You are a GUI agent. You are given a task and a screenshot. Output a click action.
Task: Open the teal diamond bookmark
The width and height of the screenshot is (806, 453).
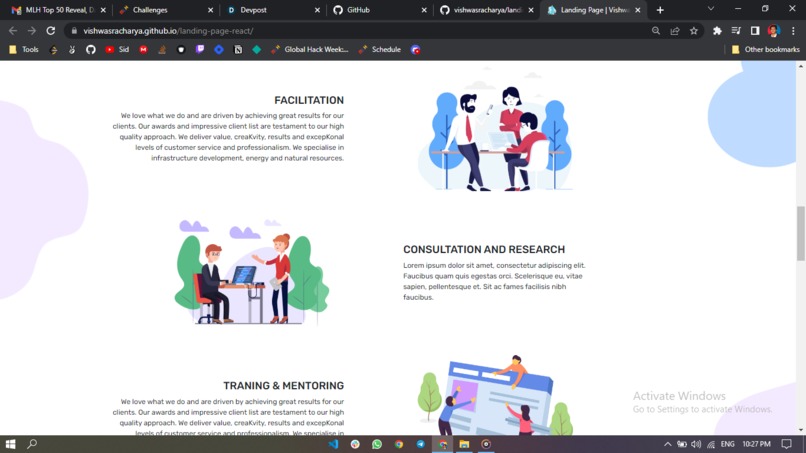[257, 49]
